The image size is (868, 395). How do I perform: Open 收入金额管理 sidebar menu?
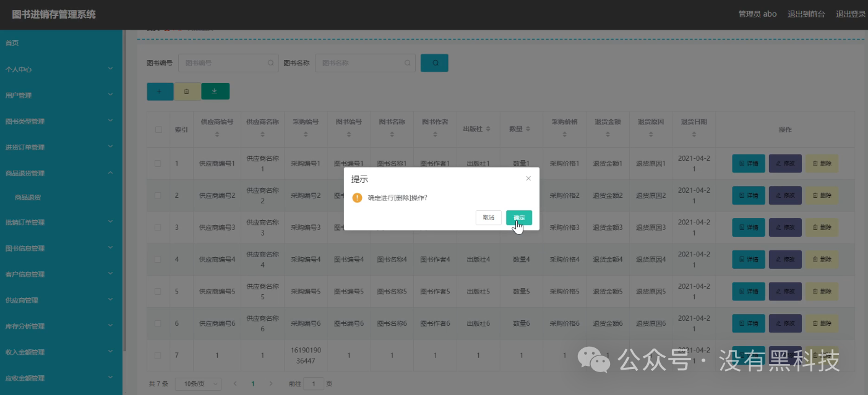61,352
